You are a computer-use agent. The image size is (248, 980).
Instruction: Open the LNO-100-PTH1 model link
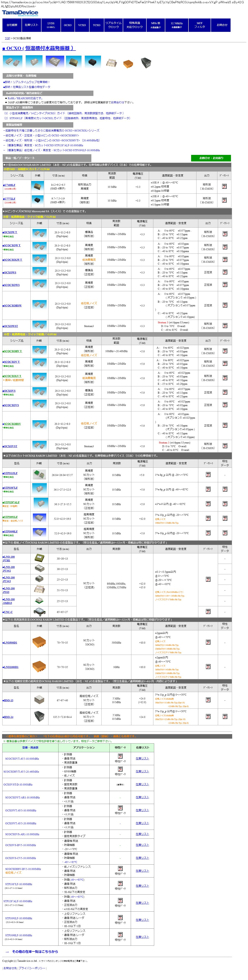[x=9, y=559]
